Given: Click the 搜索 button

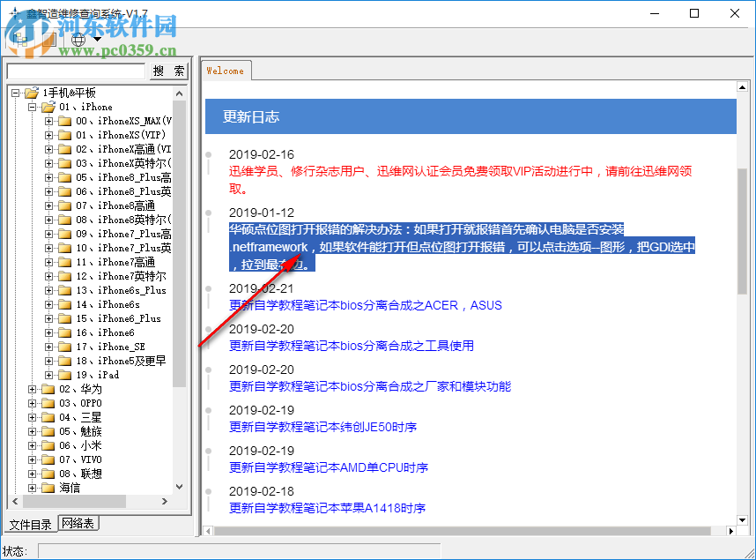Looking at the screenshot, I should tap(168, 71).
